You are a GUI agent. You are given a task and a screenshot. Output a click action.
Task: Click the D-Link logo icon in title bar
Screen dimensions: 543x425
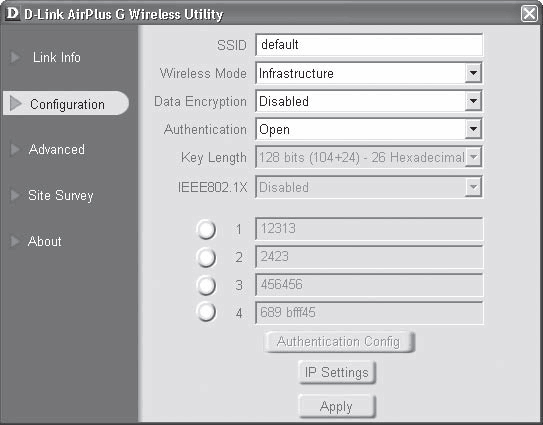[x=13, y=14]
